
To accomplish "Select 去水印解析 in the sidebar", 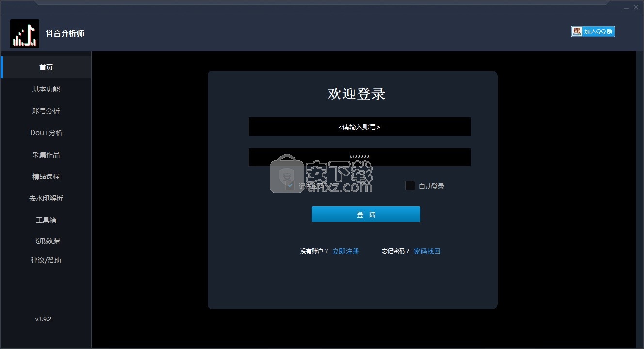I will 46,198.
